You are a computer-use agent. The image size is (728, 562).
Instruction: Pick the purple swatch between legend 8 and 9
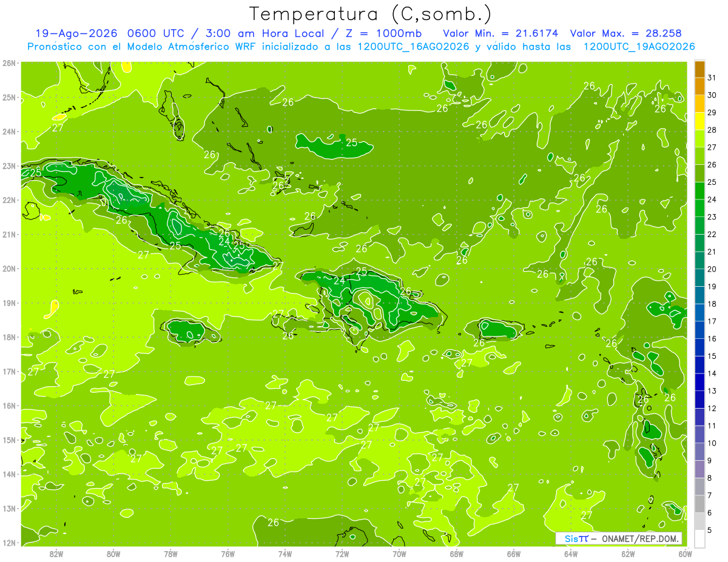[x=699, y=469]
